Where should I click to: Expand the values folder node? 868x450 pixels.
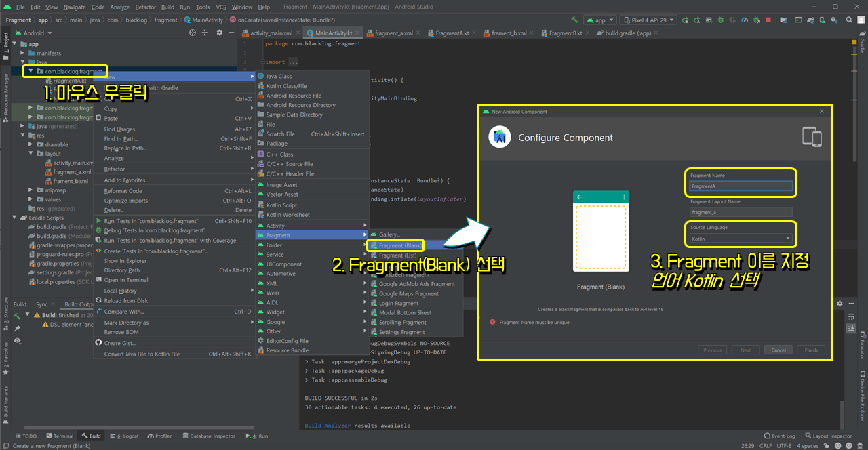point(31,199)
